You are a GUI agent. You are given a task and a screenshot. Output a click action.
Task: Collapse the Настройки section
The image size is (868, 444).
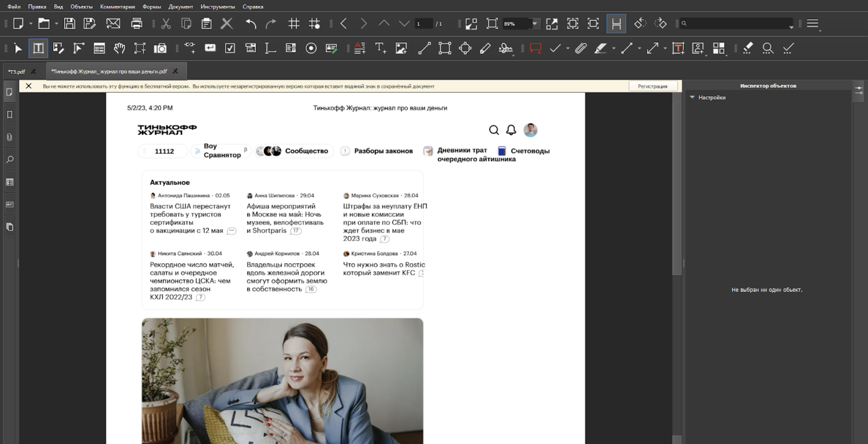(x=692, y=97)
